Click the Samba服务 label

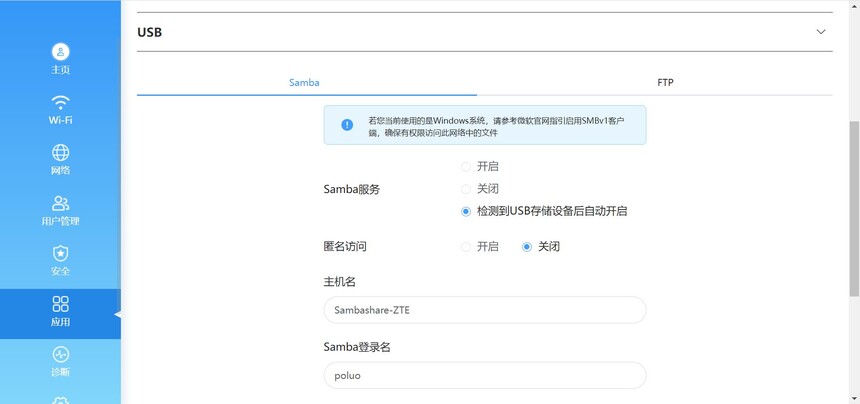[x=352, y=190]
